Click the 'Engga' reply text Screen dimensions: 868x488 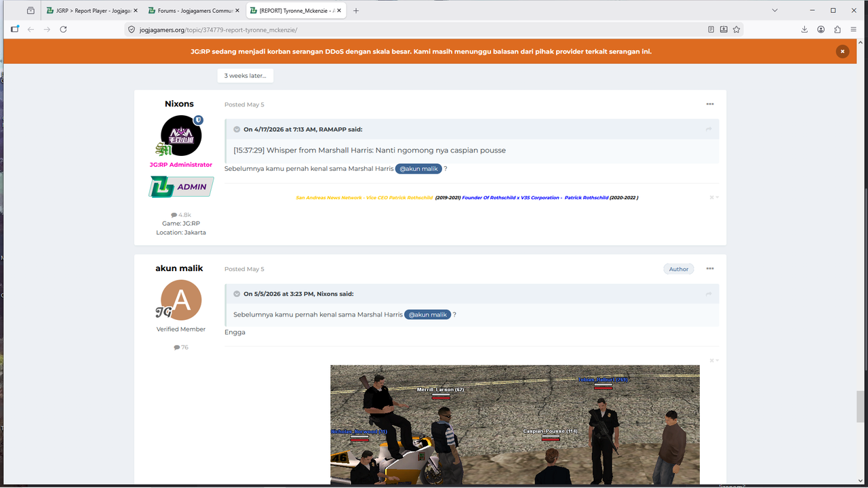[235, 332]
